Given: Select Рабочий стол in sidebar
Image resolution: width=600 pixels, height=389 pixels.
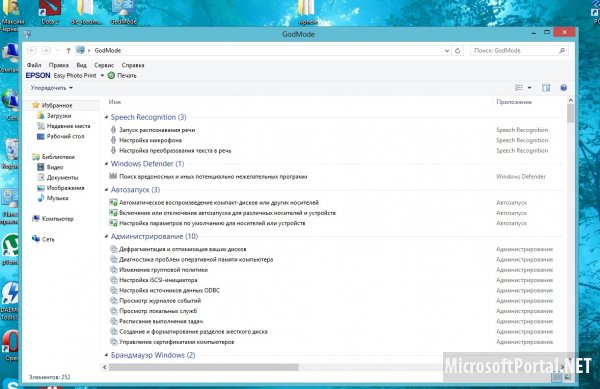Looking at the screenshot, I should 65,136.
